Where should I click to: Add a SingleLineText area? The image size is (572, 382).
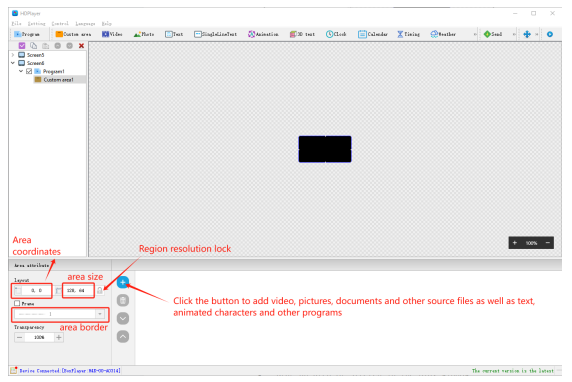215,34
